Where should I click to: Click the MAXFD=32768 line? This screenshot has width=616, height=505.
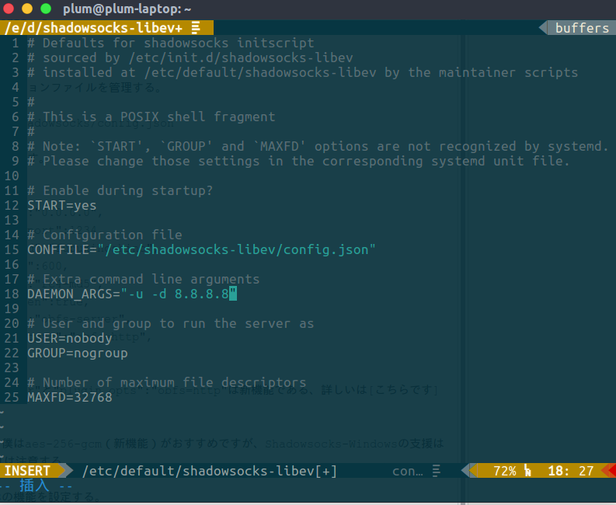(x=69, y=396)
